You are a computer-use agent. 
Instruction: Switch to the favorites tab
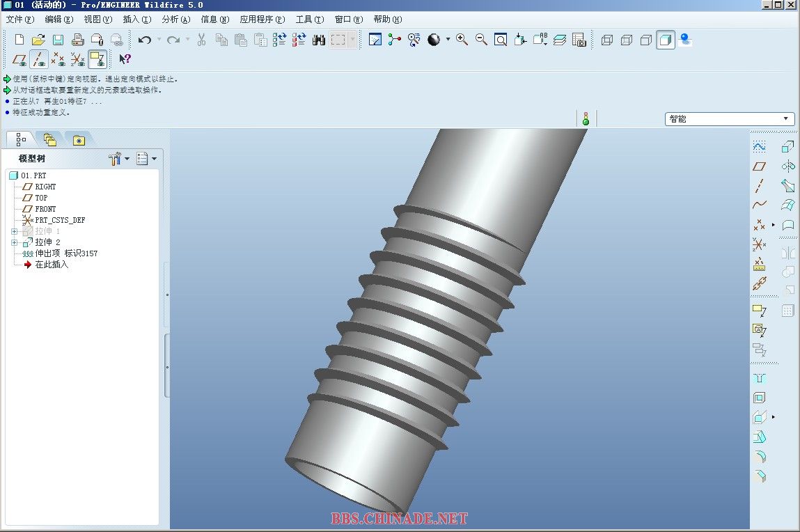(79, 140)
